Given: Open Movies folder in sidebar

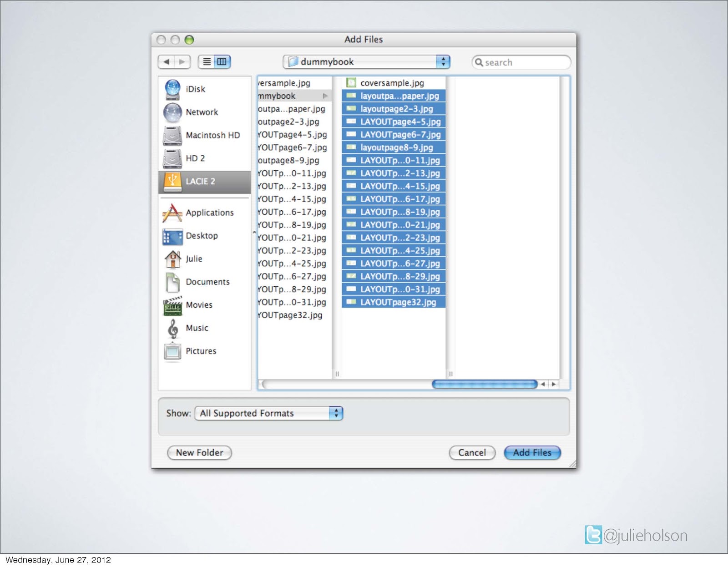Looking at the screenshot, I should [x=205, y=305].
